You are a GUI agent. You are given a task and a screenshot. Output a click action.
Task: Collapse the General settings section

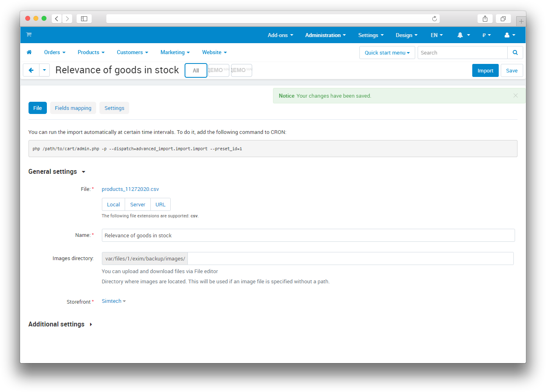click(57, 172)
